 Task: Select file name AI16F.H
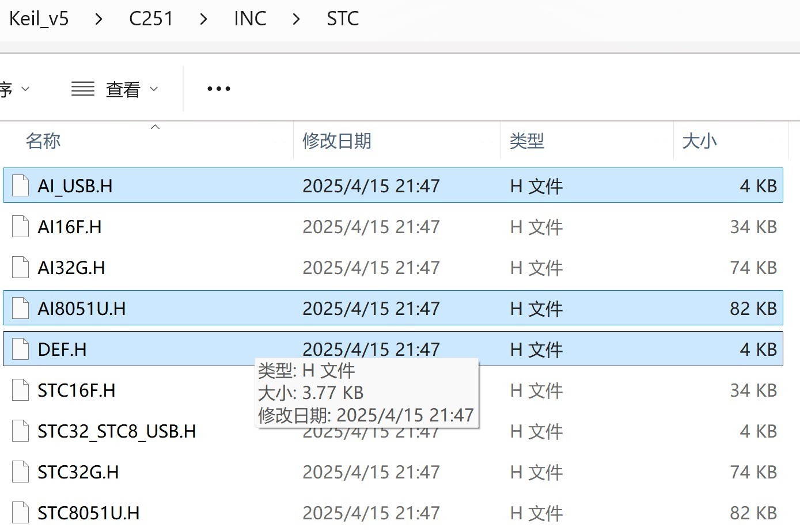(70, 227)
